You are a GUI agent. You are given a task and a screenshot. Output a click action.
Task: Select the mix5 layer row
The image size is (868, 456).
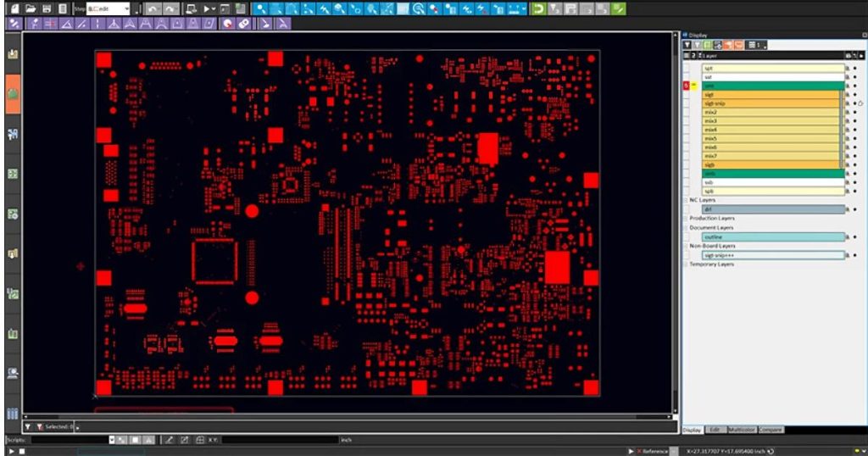click(x=773, y=138)
